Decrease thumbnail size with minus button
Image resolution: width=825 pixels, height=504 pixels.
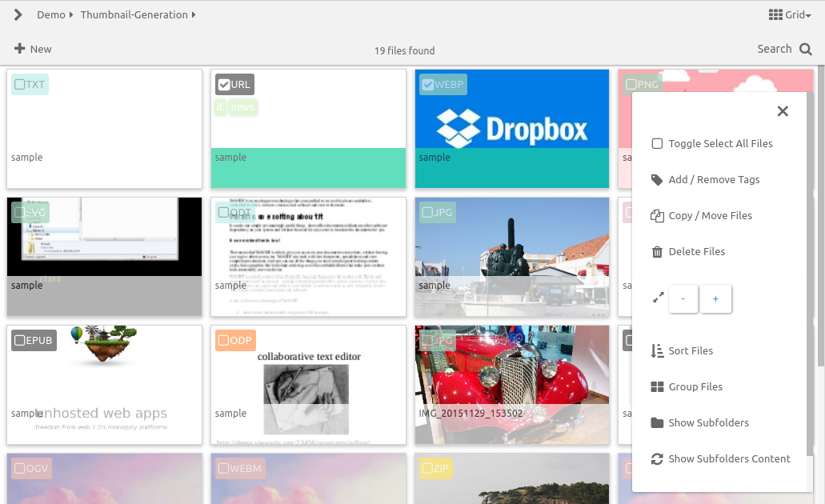[x=683, y=299]
